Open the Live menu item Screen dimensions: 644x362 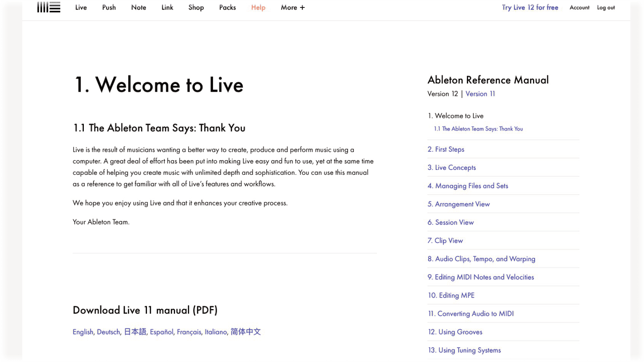point(81,7)
